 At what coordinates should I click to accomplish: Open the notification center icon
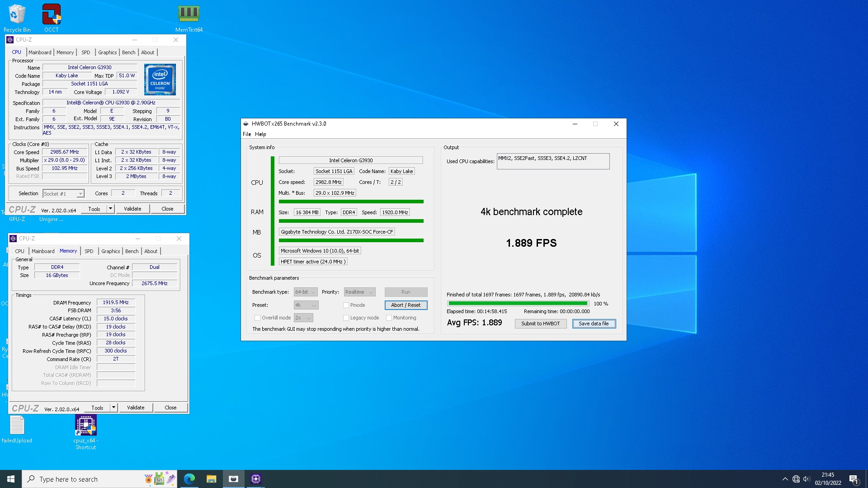854,479
